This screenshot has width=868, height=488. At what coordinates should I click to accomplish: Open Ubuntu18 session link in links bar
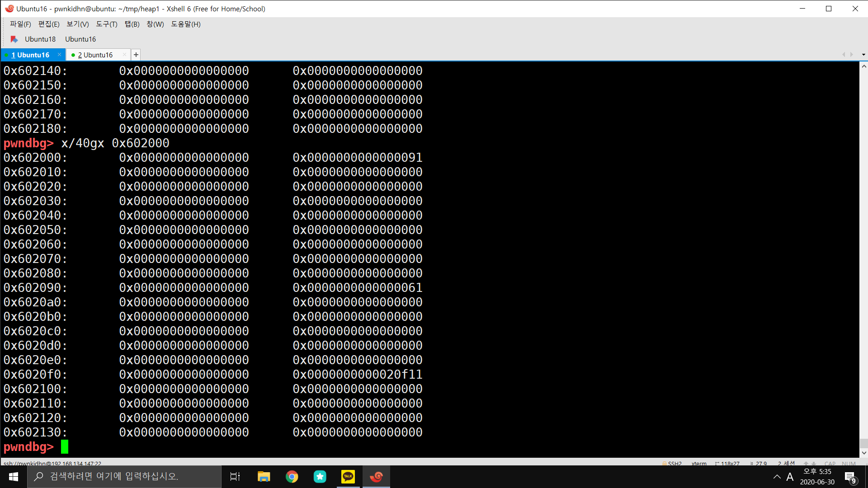coord(40,39)
